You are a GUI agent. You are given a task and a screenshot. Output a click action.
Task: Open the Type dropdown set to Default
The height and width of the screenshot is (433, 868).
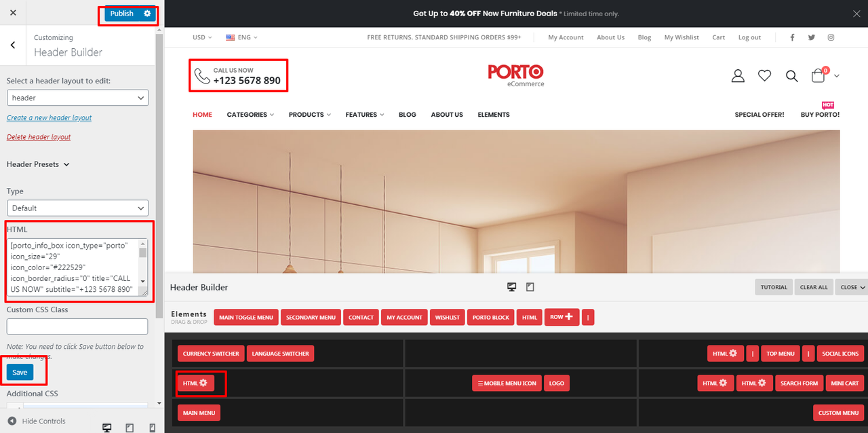point(77,208)
